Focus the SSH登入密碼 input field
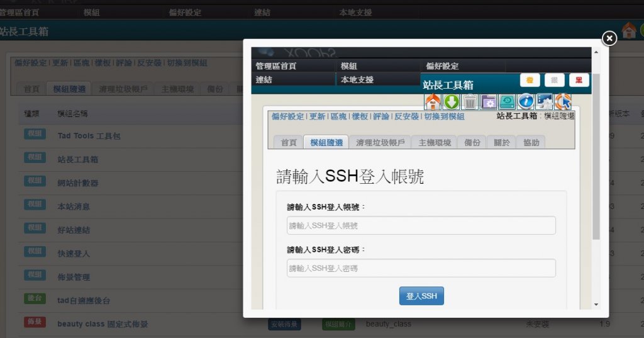 tap(421, 268)
